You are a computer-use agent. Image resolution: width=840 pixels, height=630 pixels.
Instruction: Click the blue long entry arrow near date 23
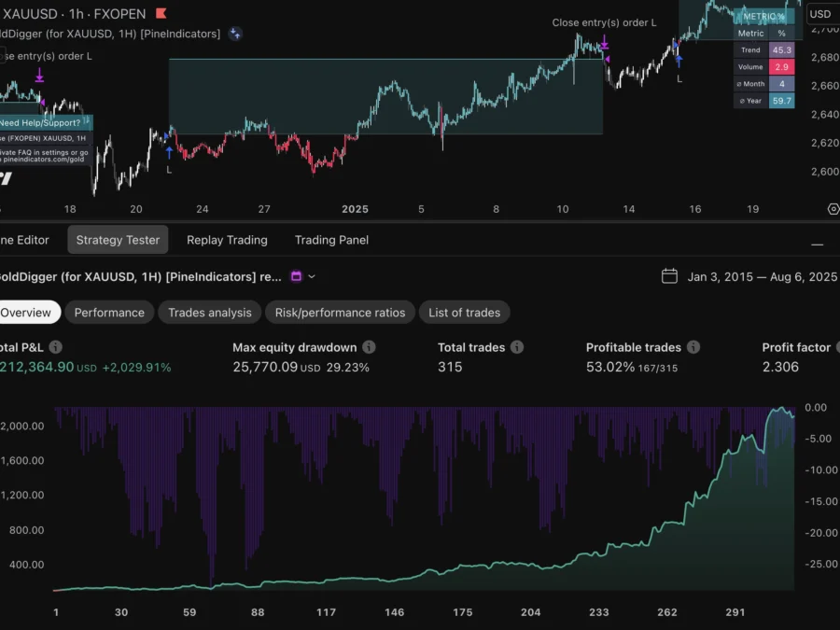(169, 152)
